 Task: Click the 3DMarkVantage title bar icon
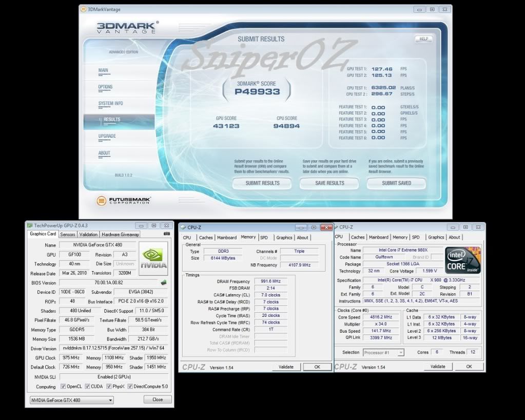84,9
